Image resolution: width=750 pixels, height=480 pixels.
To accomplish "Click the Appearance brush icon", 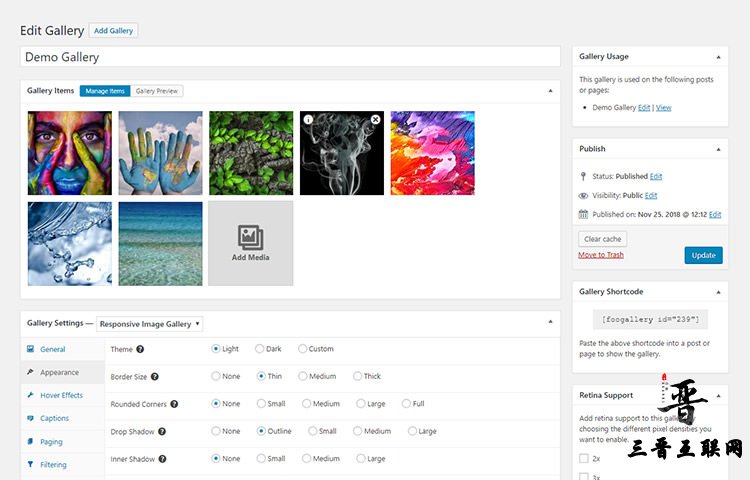I will pyautogui.click(x=31, y=372).
